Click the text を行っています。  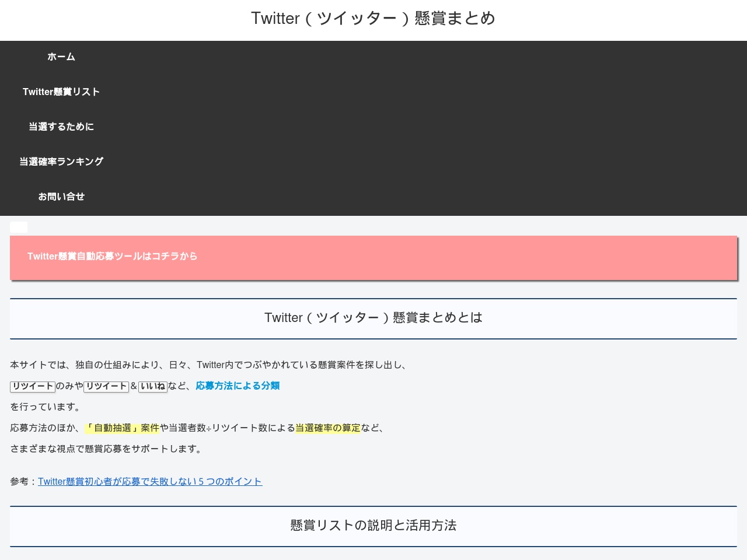[x=47, y=407]
